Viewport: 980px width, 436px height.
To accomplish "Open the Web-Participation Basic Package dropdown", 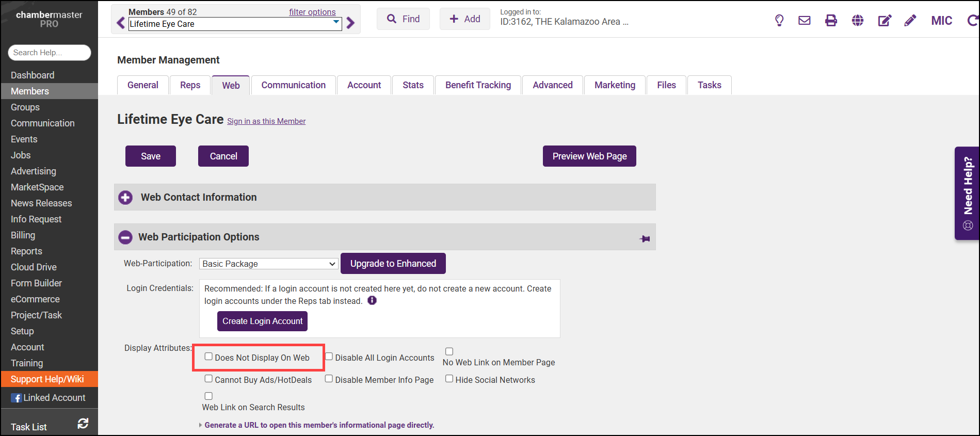I will pyautogui.click(x=268, y=264).
